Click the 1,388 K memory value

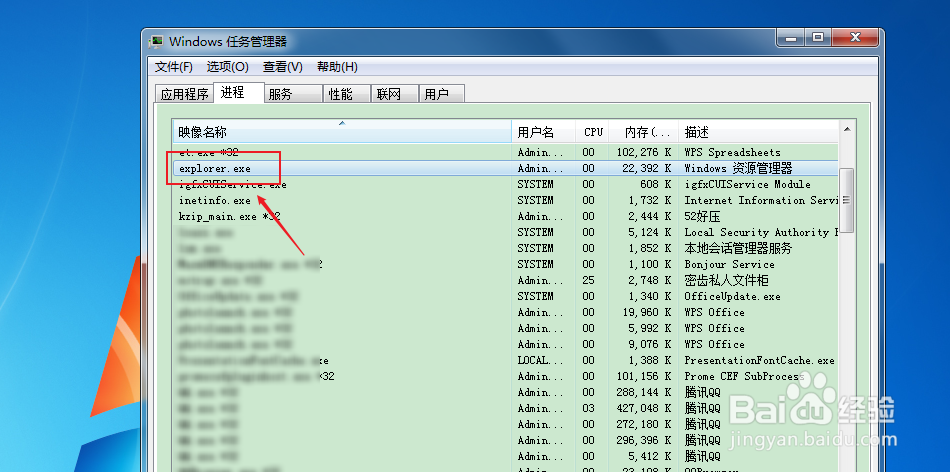point(650,361)
